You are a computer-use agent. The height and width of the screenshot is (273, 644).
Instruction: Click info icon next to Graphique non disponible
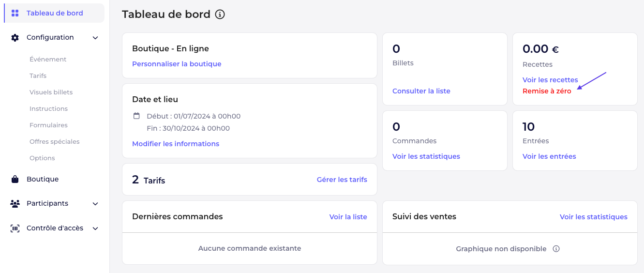(556, 249)
